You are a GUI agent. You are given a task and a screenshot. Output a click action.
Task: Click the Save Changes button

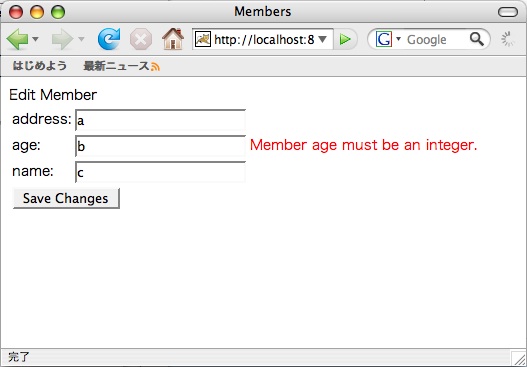tap(66, 198)
